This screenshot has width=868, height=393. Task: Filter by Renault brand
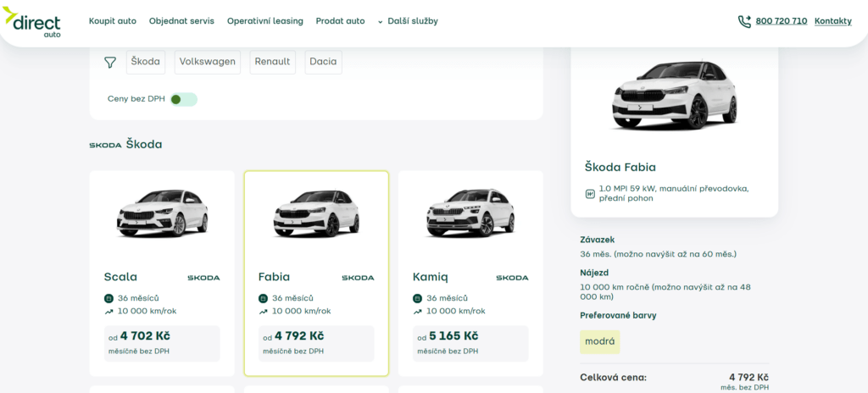[273, 62]
